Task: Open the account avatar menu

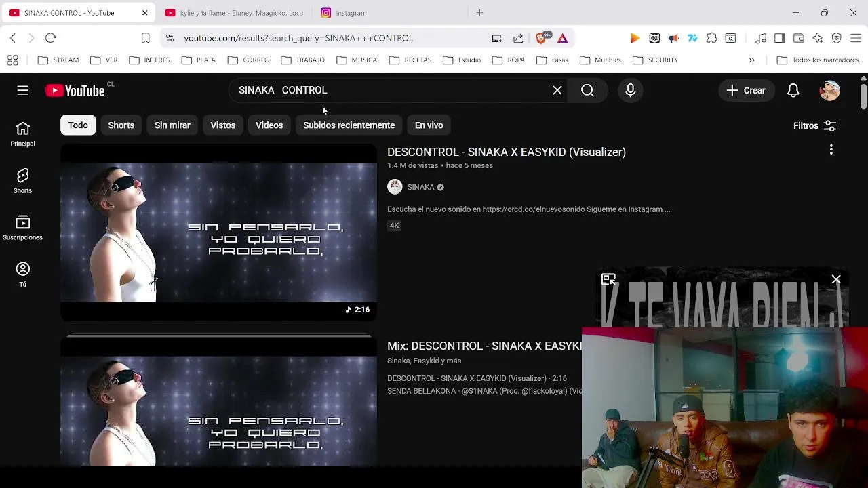Action: coord(829,90)
